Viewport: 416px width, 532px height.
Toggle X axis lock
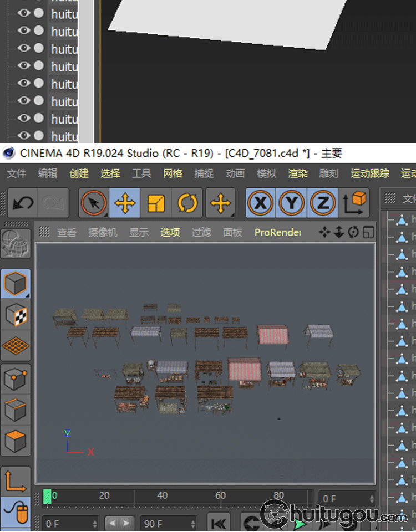261,203
